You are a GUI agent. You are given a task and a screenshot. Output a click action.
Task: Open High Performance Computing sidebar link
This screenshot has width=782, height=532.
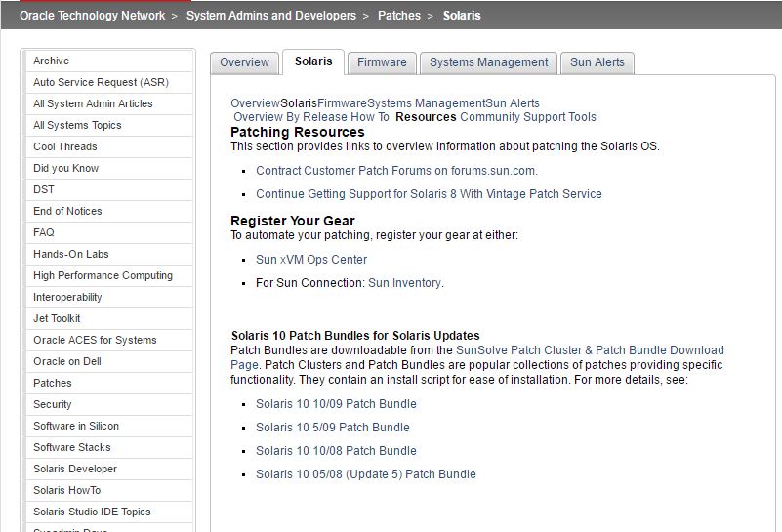108,275
